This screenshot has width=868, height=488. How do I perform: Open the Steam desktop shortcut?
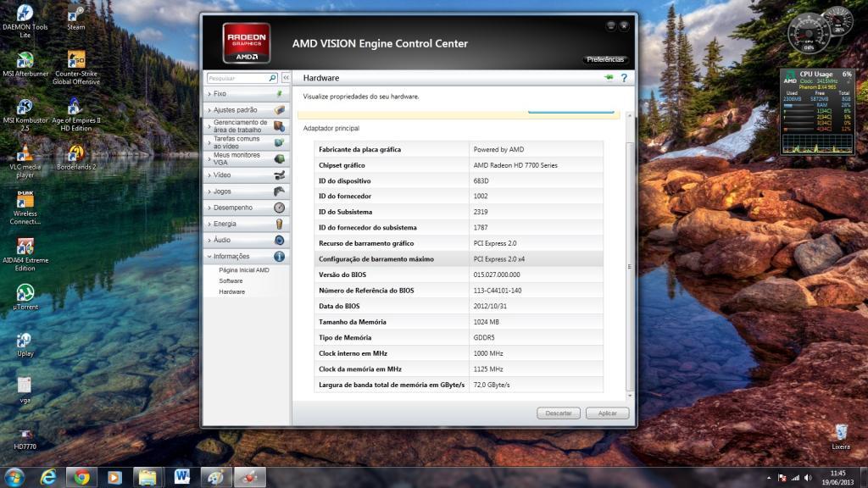point(75,18)
